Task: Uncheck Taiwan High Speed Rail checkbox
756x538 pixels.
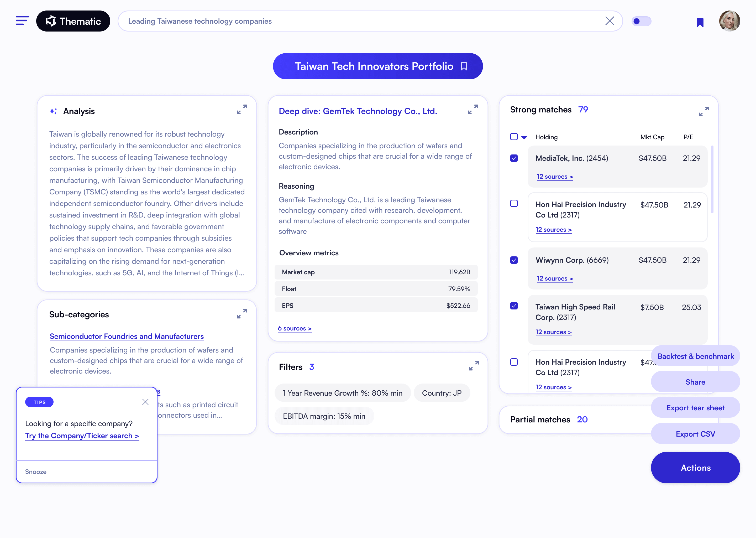Action: tap(514, 306)
